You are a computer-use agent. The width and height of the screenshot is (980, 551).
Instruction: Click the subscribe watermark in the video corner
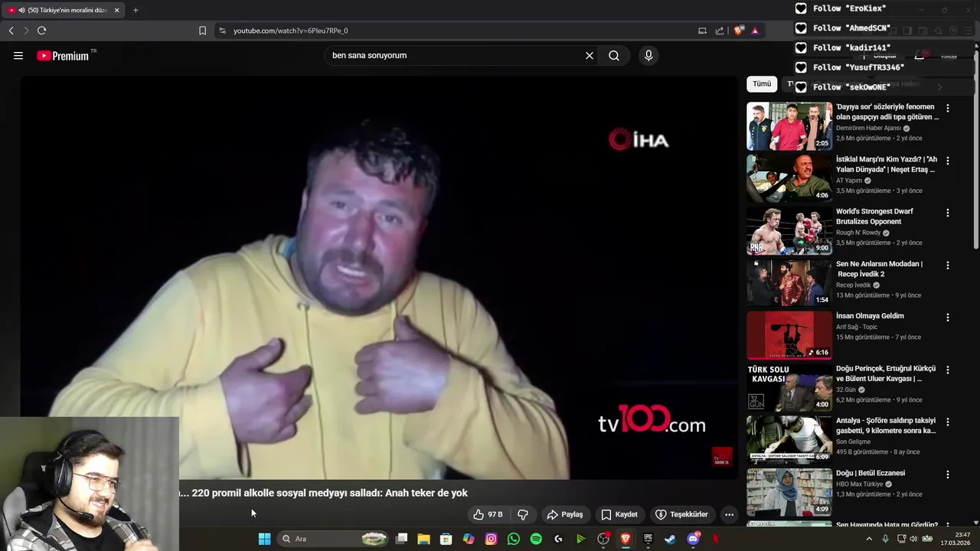click(722, 457)
